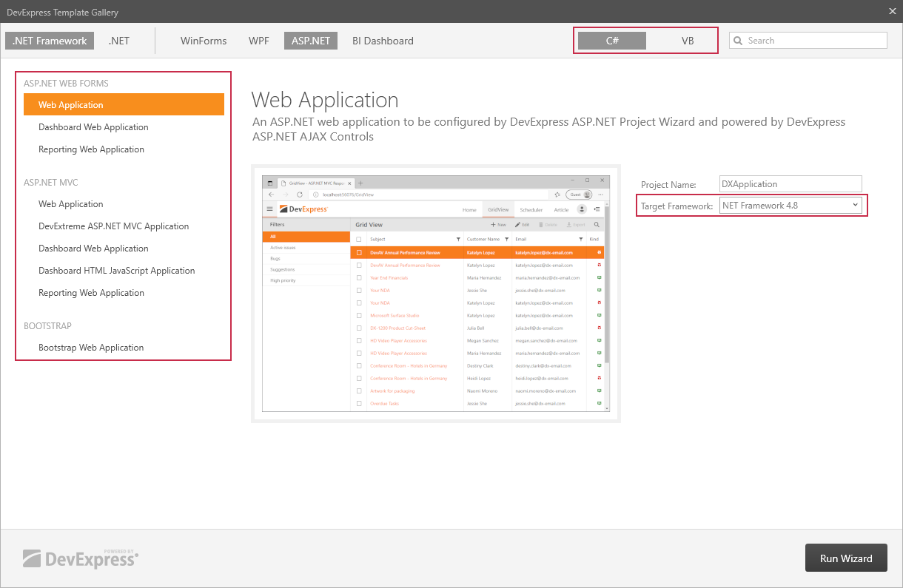Switch to the .NET platform tab
The width and height of the screenshot is (903, 588).
(118, 41)
